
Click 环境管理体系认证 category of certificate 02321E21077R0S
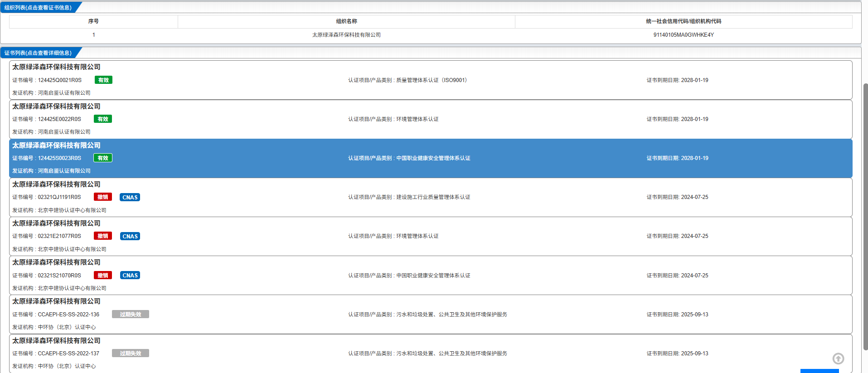(x=417, y=236)
